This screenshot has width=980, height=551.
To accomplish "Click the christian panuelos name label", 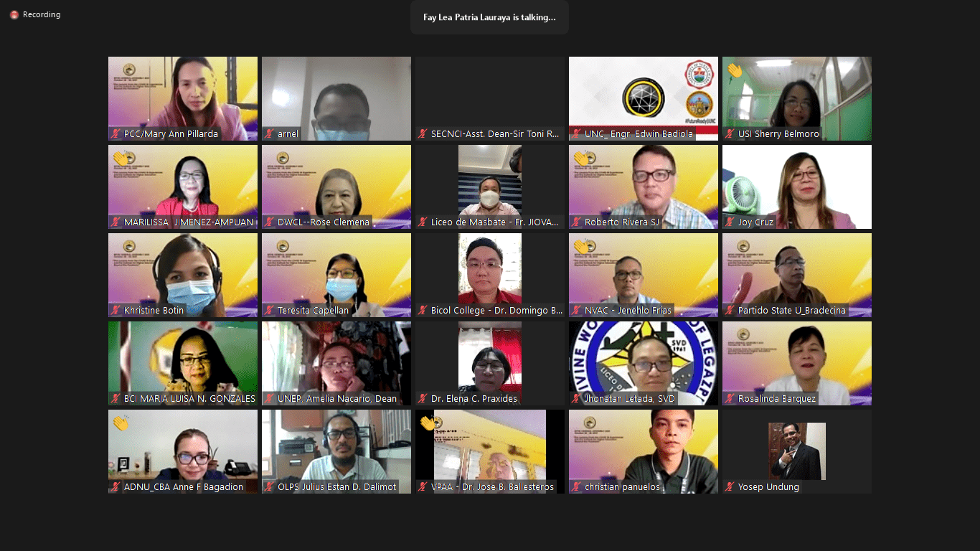I will [x=621, y=487].
